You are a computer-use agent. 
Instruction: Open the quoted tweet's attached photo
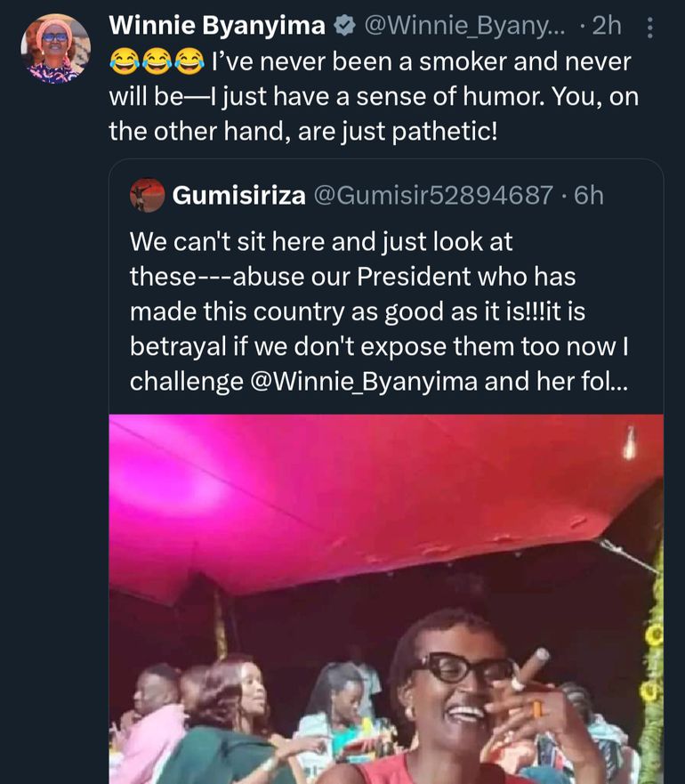[x=385, y=598]
